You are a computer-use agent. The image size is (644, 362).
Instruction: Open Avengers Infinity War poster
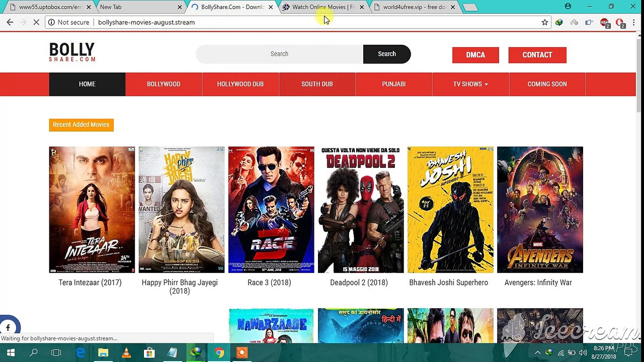click(x=540, y=210)
